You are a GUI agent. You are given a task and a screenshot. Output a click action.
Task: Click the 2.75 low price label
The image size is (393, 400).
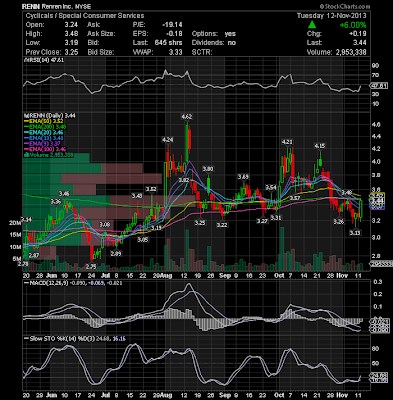[x=91, y=267]
